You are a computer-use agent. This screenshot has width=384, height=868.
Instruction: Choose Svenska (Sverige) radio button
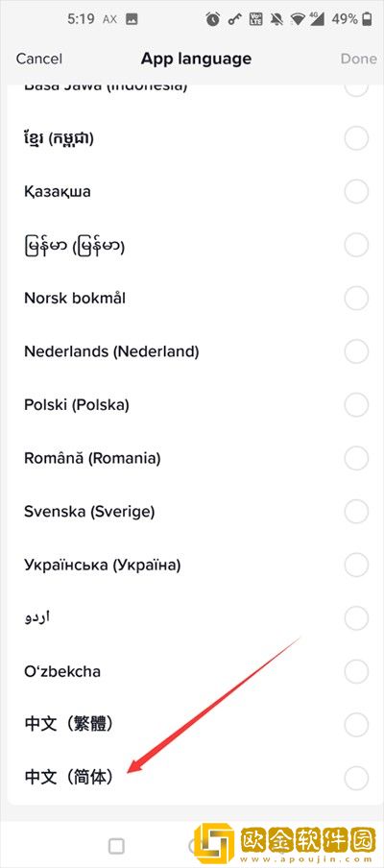[x=356, y=512]
